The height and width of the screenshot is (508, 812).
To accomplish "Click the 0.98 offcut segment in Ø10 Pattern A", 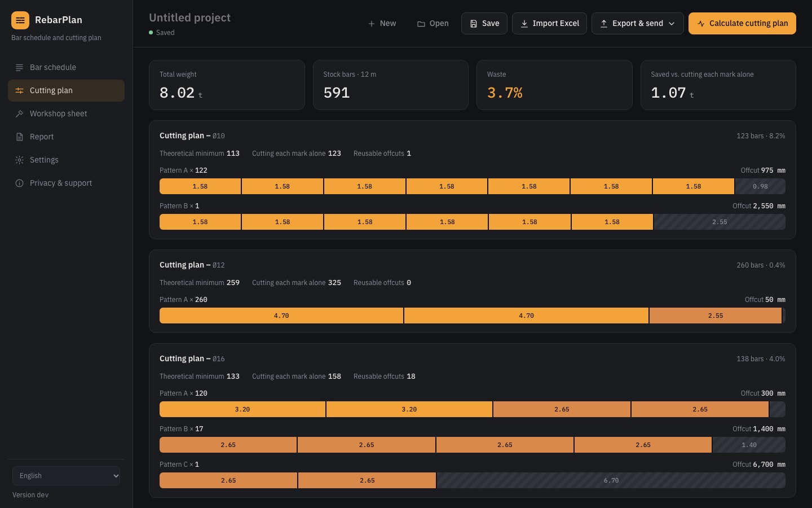I will click(760, 186).
